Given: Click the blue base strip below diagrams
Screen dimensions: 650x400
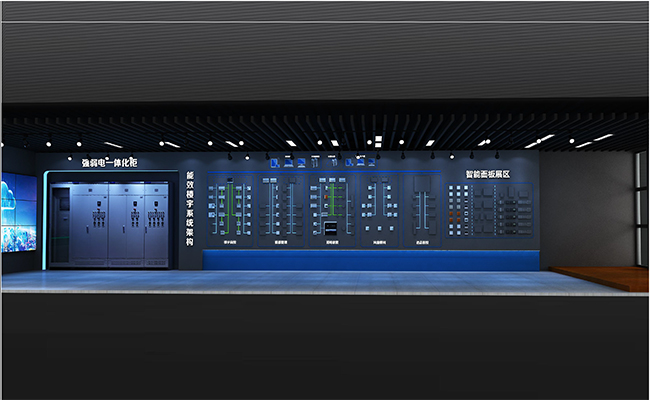Looking at the screenshot, I should 370,260.
